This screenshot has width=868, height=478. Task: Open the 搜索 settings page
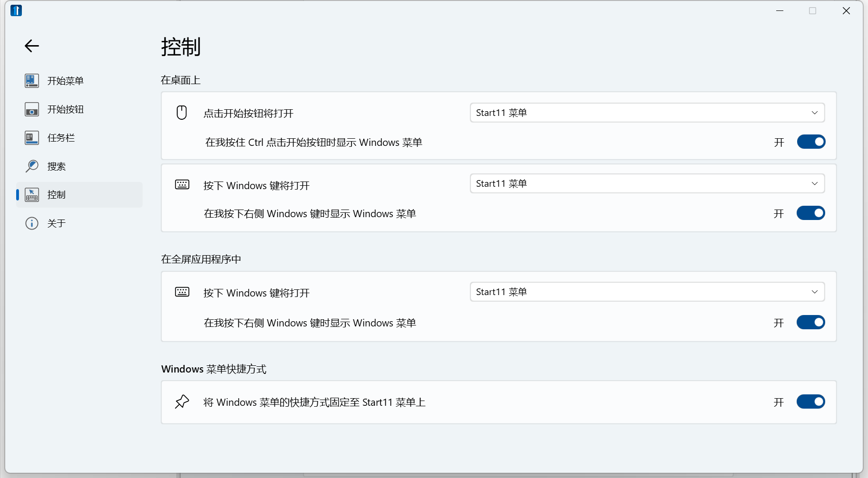pos(79,166)
